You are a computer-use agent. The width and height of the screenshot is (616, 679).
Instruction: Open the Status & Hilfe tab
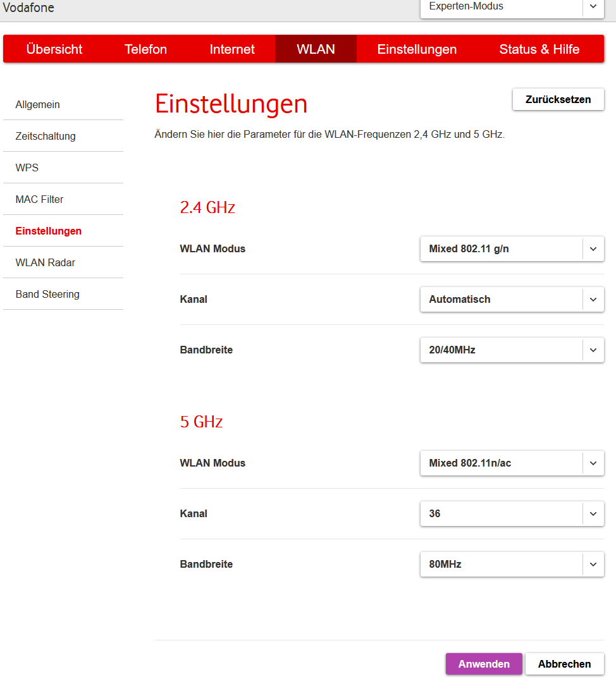[x=539, y=49]
